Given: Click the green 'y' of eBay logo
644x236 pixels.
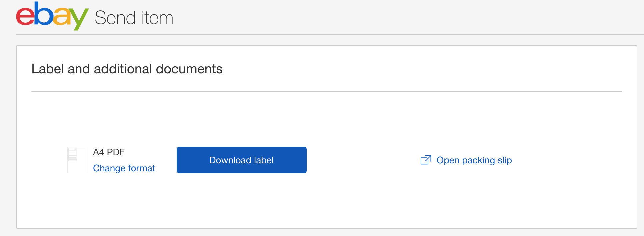Looking at the screenshot, I should click(79, 19).
